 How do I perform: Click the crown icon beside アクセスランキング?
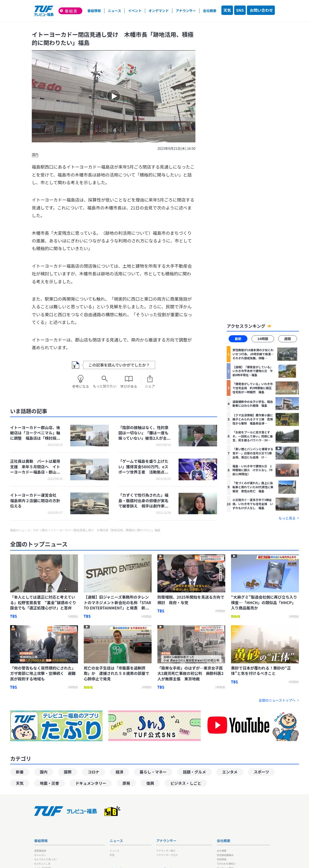[x=269, y=326]
